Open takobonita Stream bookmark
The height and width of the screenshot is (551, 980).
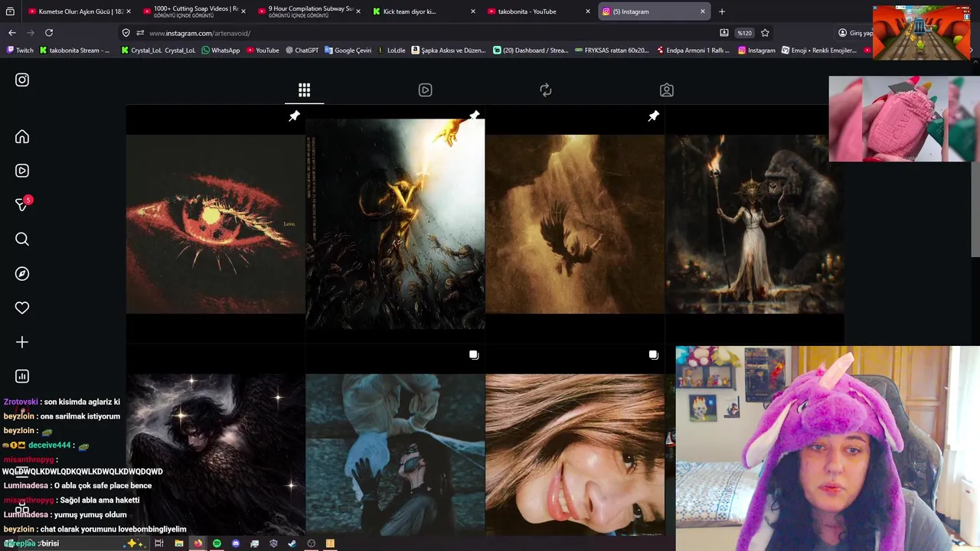click(73, 51)
